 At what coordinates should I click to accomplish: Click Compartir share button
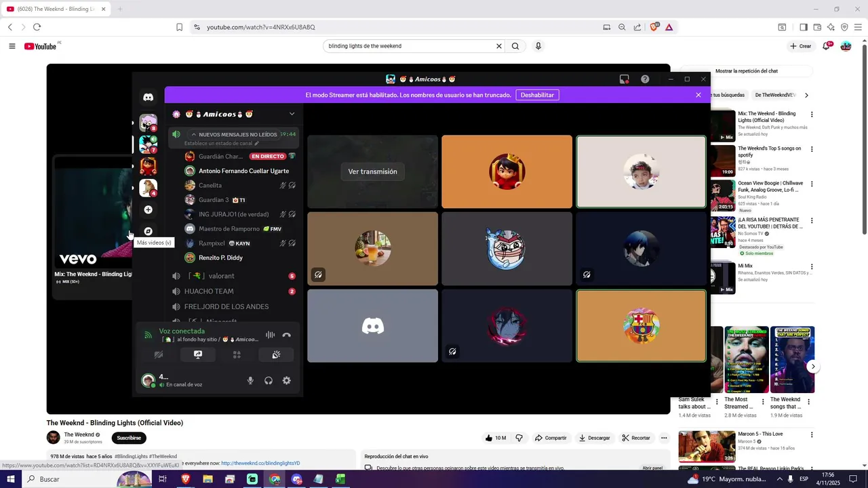[551, 438]
